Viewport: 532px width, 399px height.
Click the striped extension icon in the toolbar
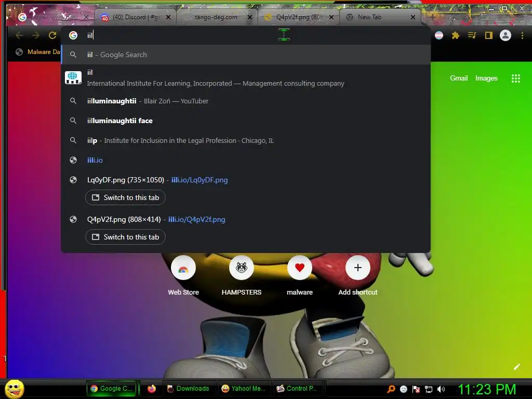click(x=439, y=35)
